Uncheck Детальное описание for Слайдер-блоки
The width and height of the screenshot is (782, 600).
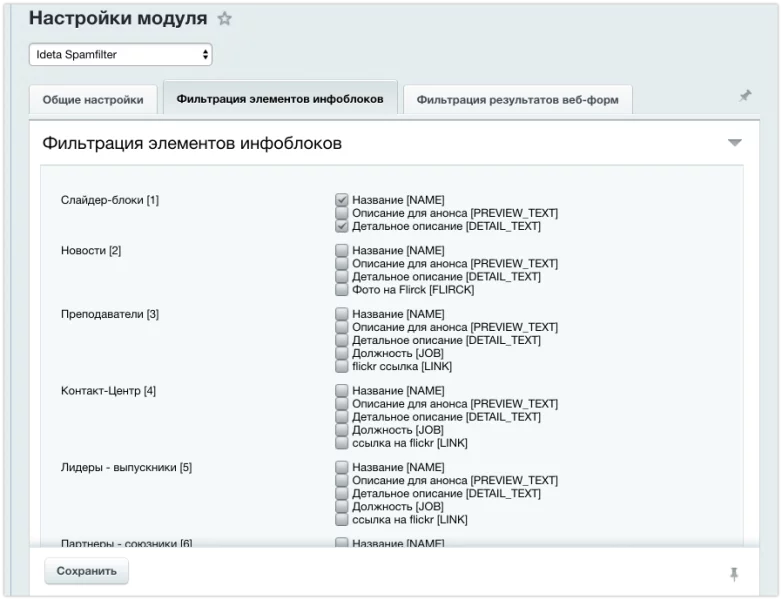pyautogui.click(x=342, y=226)
